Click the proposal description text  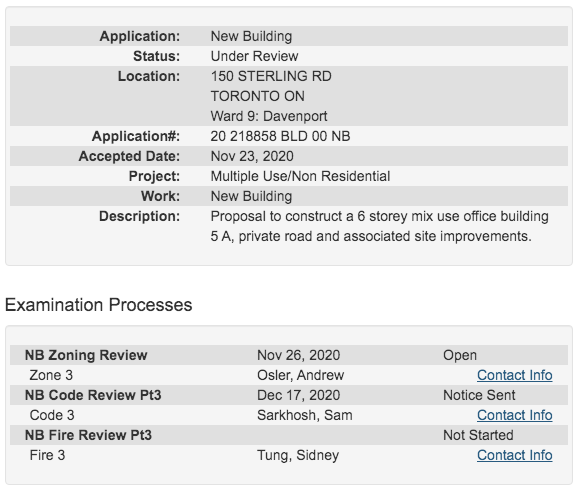click(379, 226)
